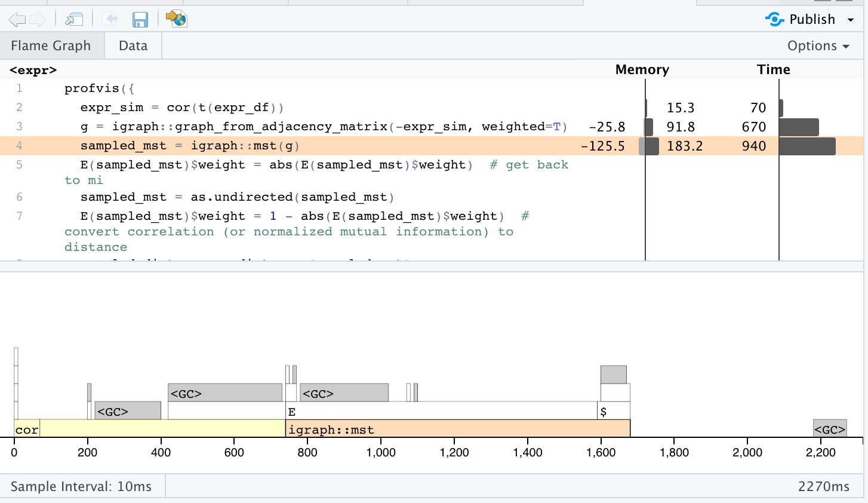Open the Publish dropdown arrow
This screenshot has width=868, height=503.
[x=850, y=19]
